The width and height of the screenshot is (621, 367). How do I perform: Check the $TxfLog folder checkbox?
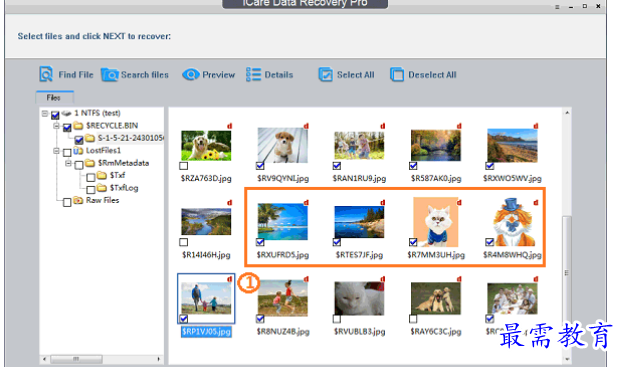pyautogui.click(x=91, y=190)
